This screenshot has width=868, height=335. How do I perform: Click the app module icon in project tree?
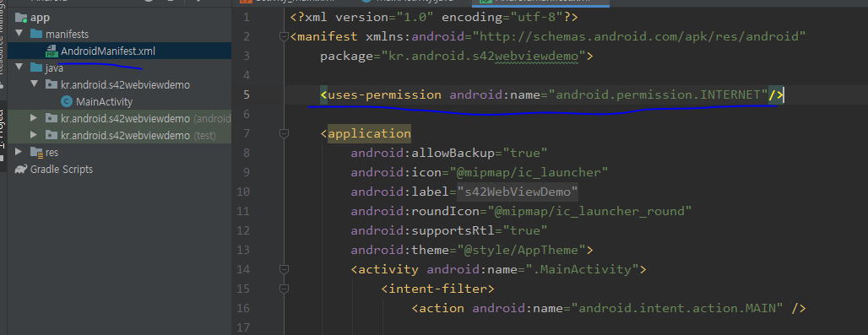point(22,18)
